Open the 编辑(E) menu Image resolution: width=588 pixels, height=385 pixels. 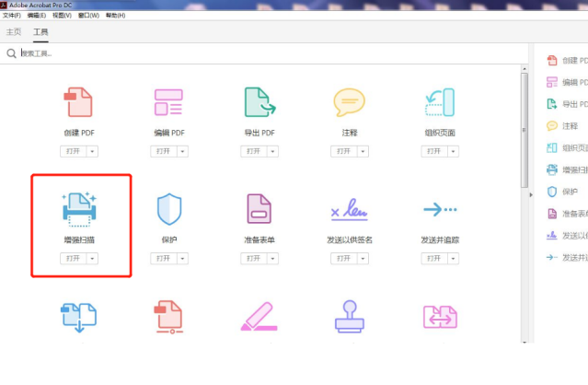(37, 16)
